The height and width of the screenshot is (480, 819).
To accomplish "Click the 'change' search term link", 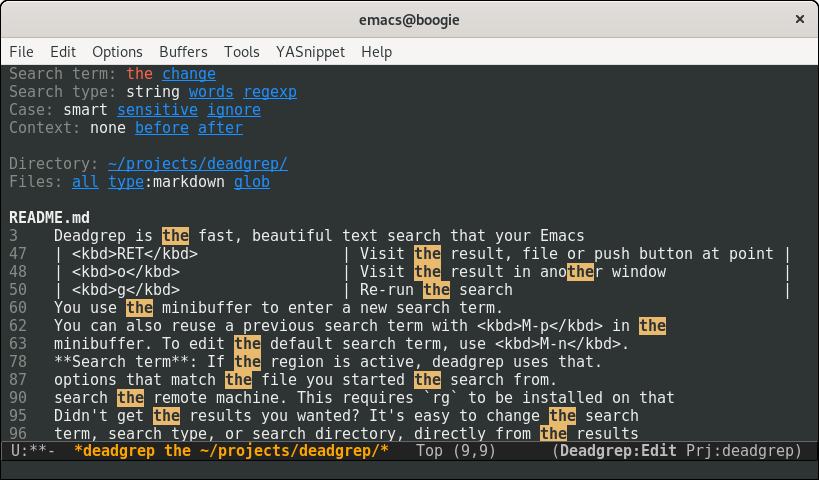I will point(188,74).
